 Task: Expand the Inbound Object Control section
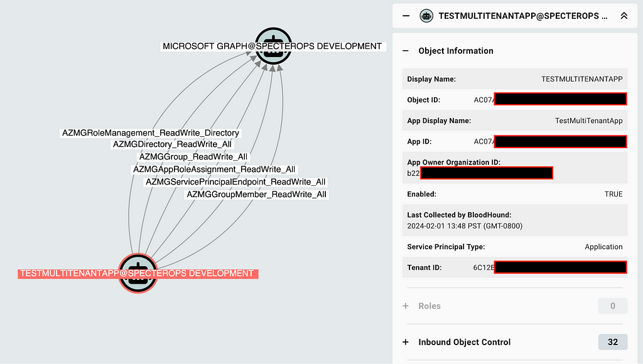point(406,342)
